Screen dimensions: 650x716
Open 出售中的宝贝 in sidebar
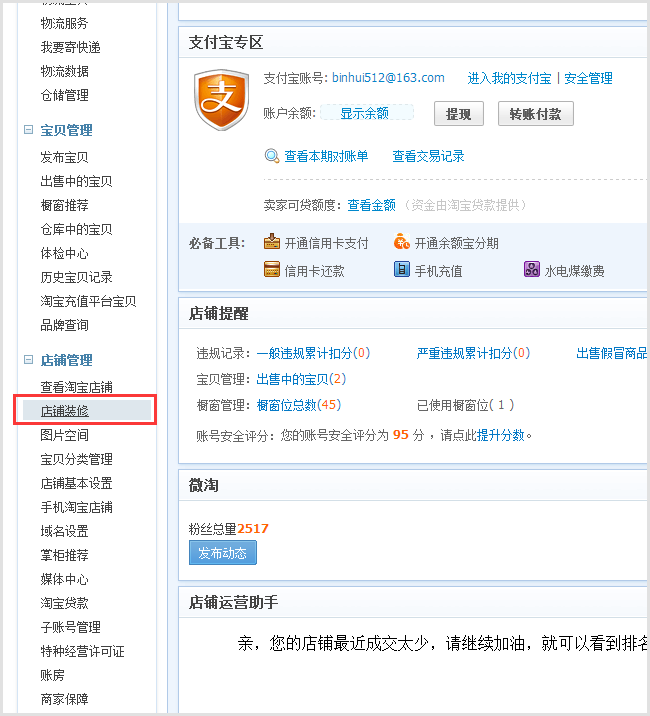point(76,181)
